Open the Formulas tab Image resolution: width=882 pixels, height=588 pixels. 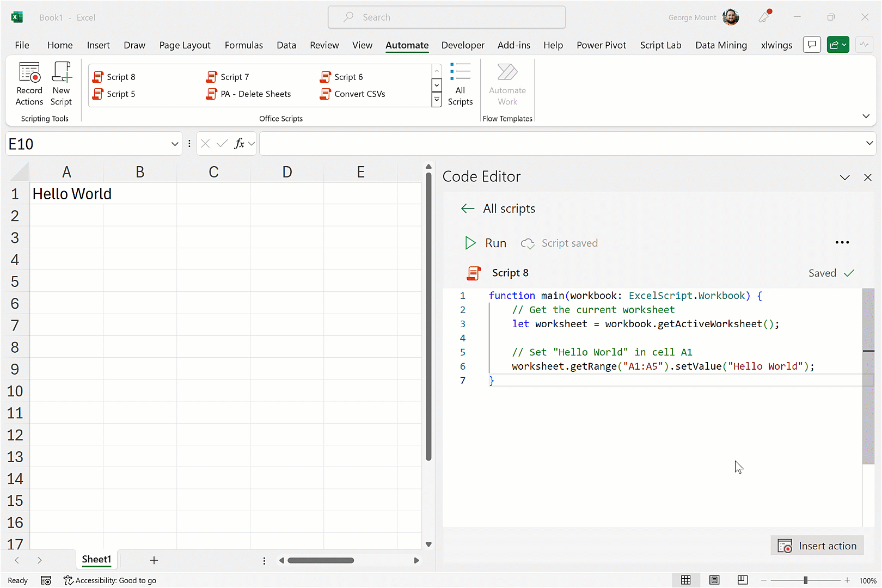(243, 45)
